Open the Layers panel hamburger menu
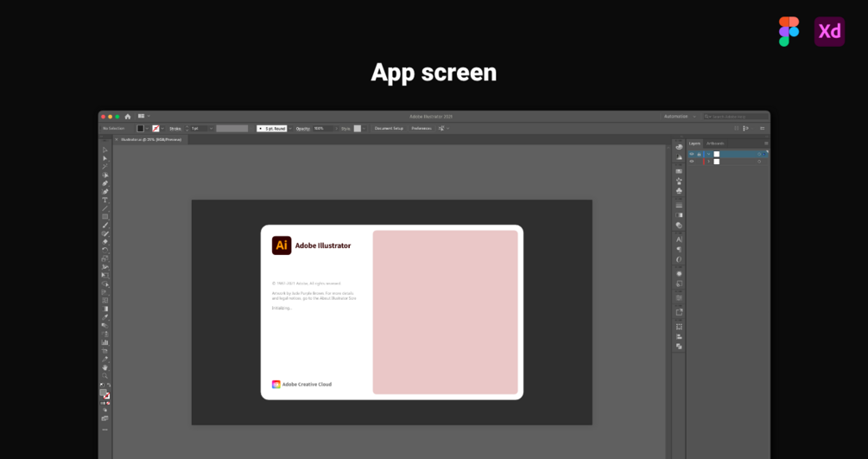Image resolution: width=868 pixels, height=459 pixels. click(766, 143)
